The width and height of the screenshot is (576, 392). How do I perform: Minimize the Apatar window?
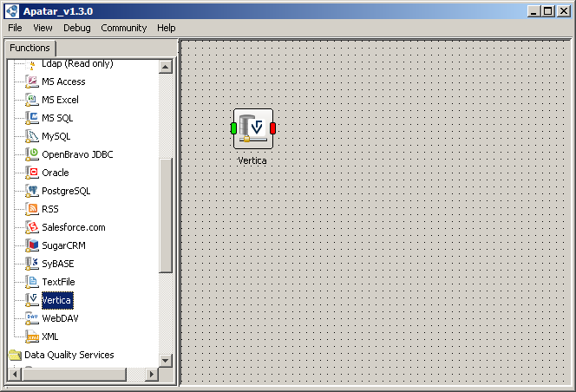tap(533, 11)
